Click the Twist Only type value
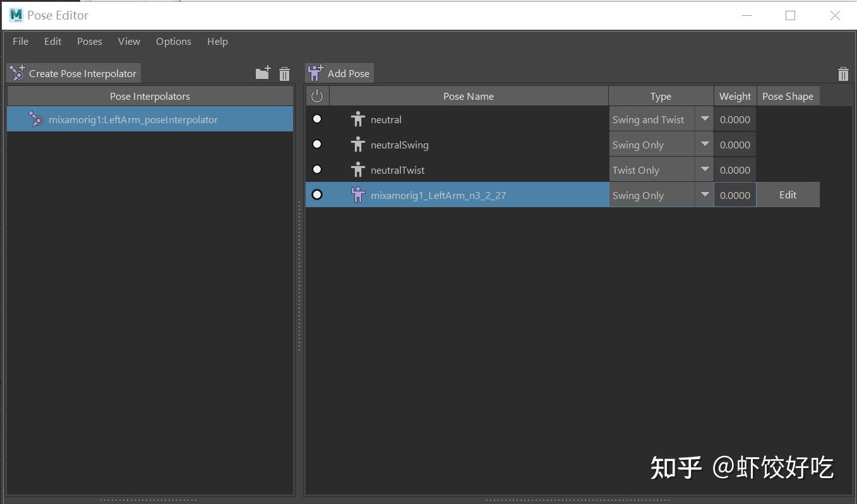 tap(636, 170)
